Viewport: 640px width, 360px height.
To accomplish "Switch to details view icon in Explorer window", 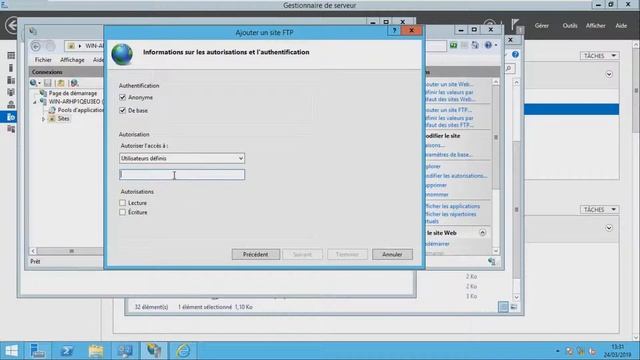I will (503, 307).
